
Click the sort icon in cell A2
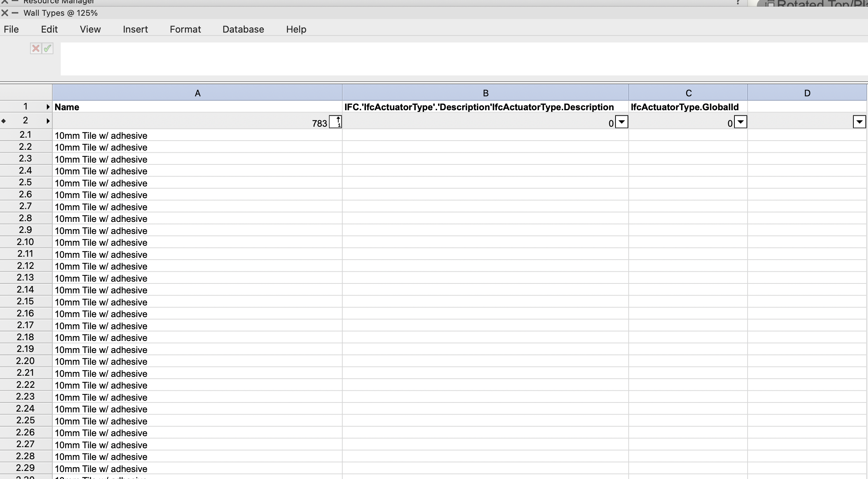335,122
